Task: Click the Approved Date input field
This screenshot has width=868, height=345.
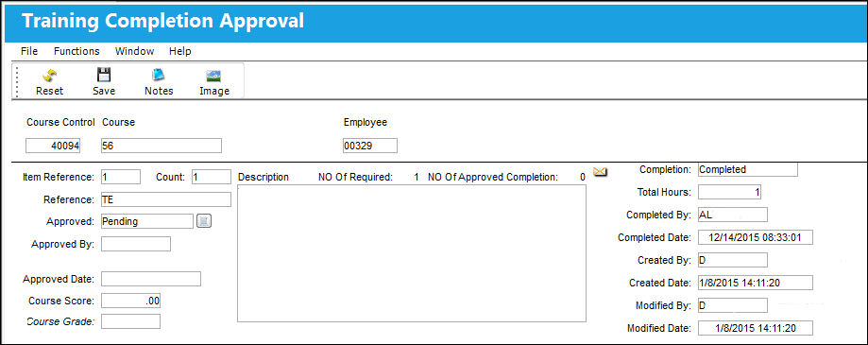Action: pyautogui.click(x=150, y=279)
